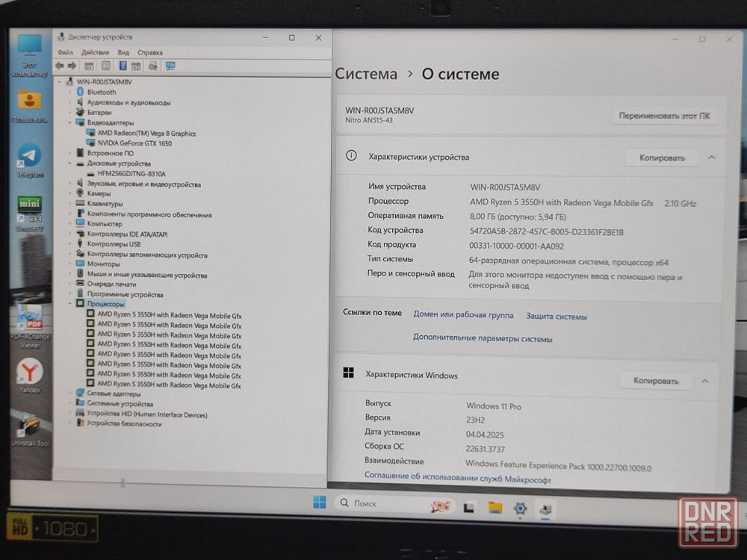Select the Камеры category
The height and width of the screenshot is (560, 747).
99,194
